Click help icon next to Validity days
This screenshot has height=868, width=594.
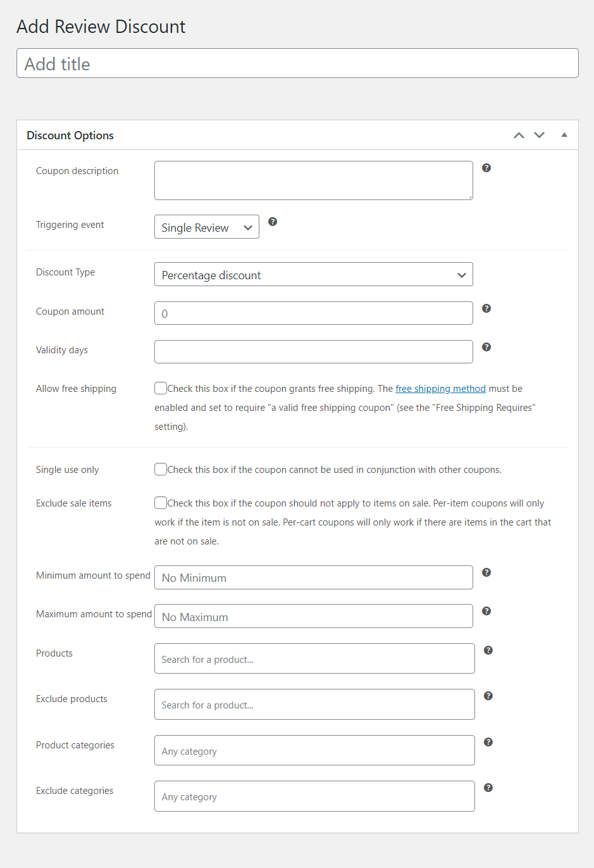486,347
